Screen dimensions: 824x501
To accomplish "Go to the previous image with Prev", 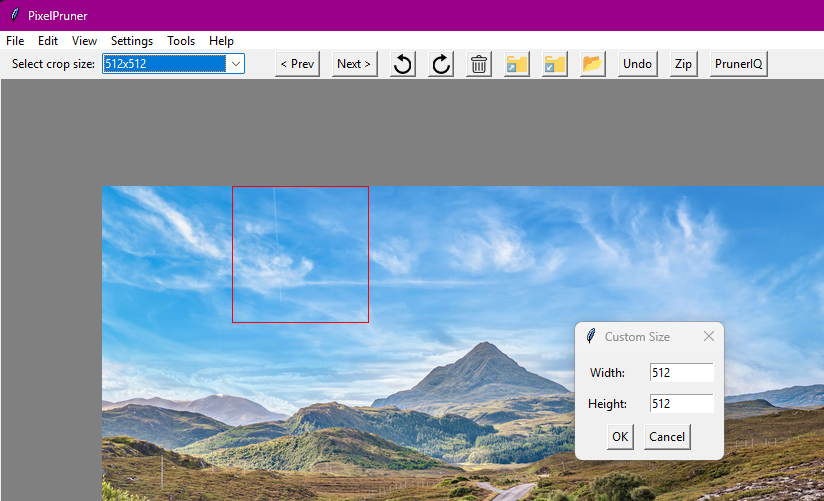I will pos(297,64).
